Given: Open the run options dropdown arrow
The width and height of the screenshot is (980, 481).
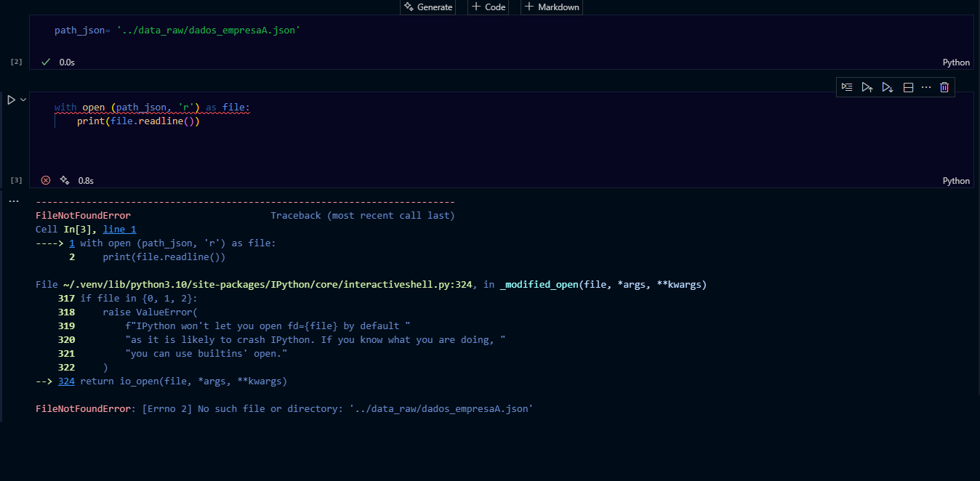Looking at the screenshot, I should [x=23, y=100].
